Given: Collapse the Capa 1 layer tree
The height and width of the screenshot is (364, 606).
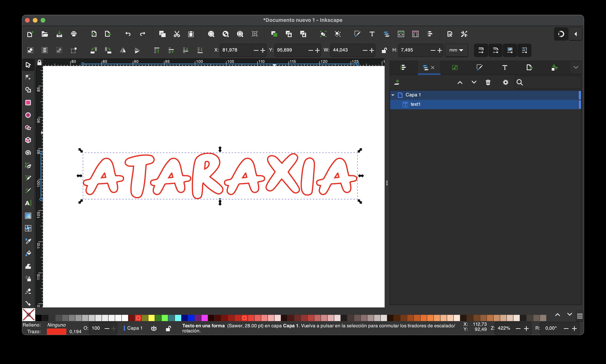Looking at the screenshot, I should pyautogui.click(x=393, y=95).
